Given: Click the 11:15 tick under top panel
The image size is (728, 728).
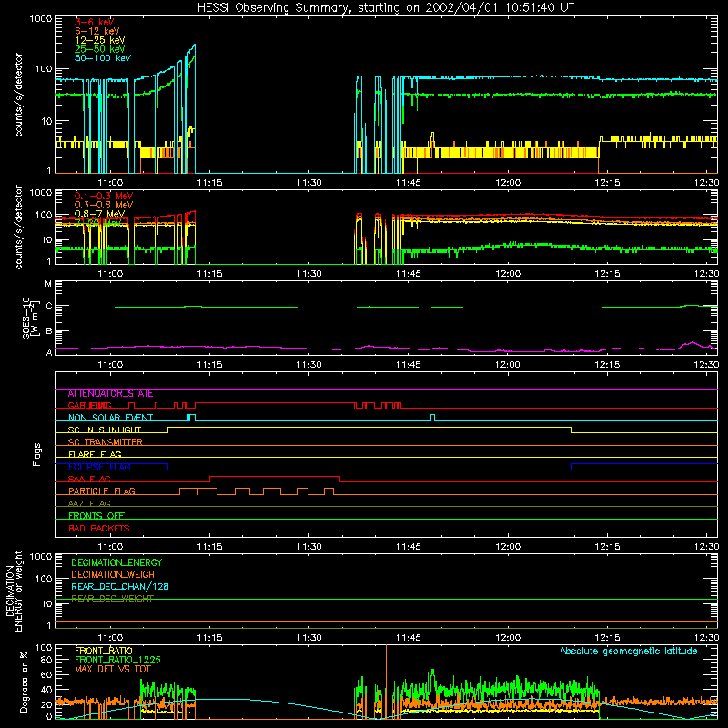Looking at the screenshot, I should 209,183.
